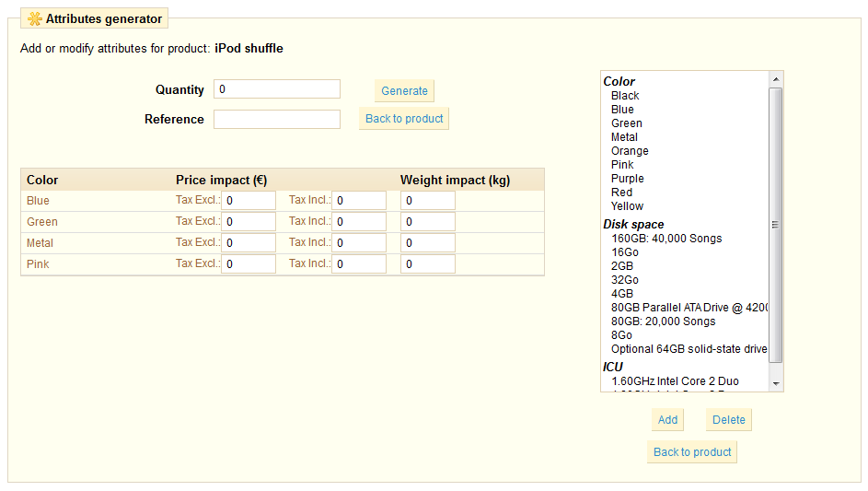Image resolution: width=868 pixels, height=491 pixels.
Task: Click Green row label in Color table
Action: [x=42, y=222]
